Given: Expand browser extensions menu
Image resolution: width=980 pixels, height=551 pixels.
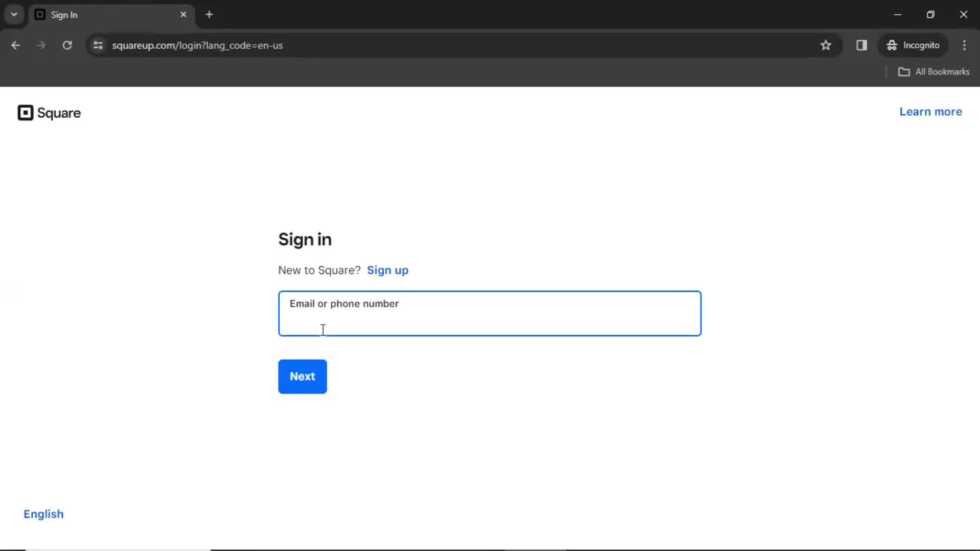Looking at the screenshot, I should tap(862, 45).
